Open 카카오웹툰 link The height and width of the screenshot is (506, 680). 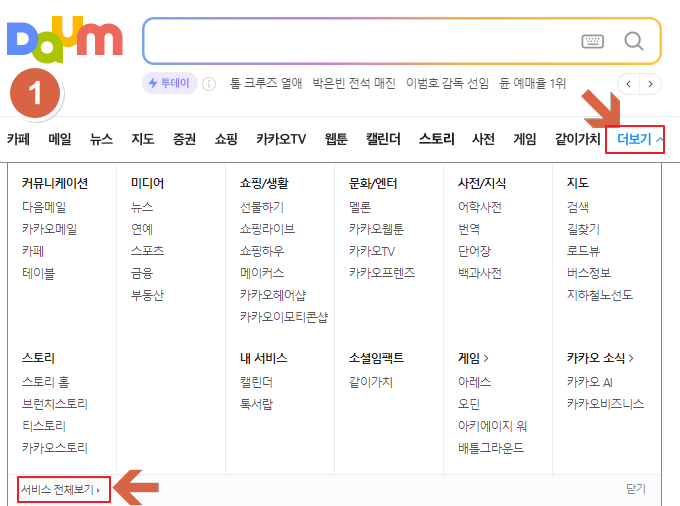click(x=376, y=229)
